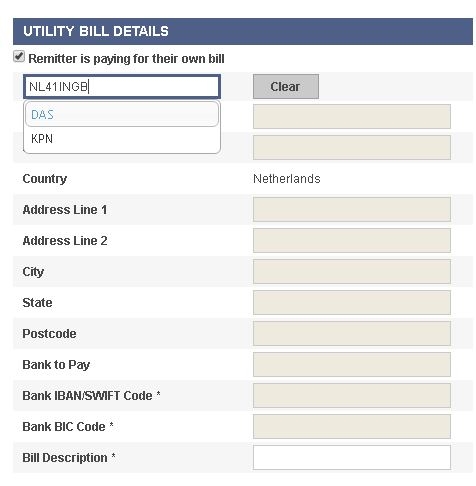Uncheck Remitter is paying for their own bill

tap(19, 57)
